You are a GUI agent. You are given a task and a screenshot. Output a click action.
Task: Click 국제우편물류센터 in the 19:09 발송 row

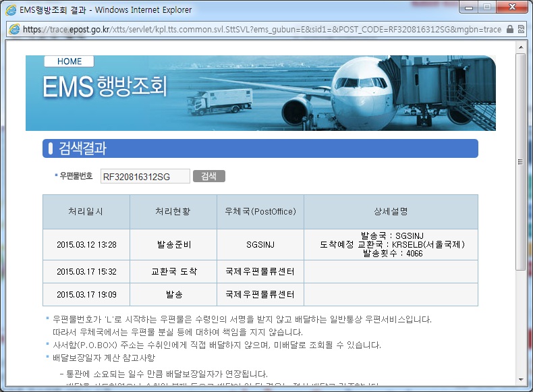click(x=260, y=294)
